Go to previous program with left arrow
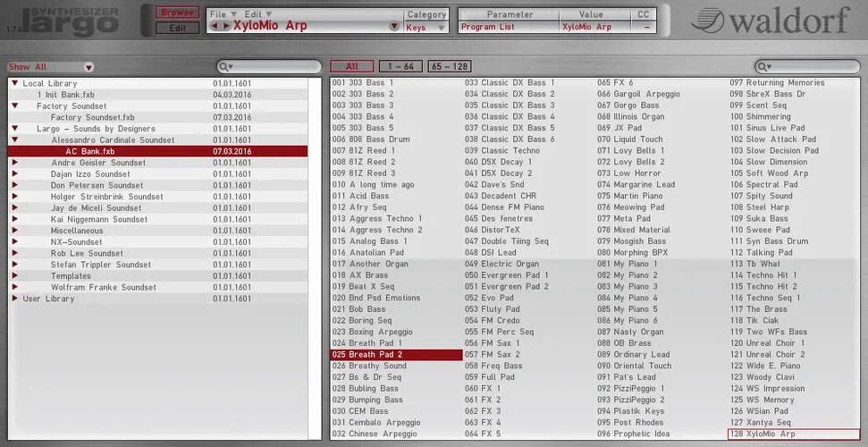 tap(215, 26)
